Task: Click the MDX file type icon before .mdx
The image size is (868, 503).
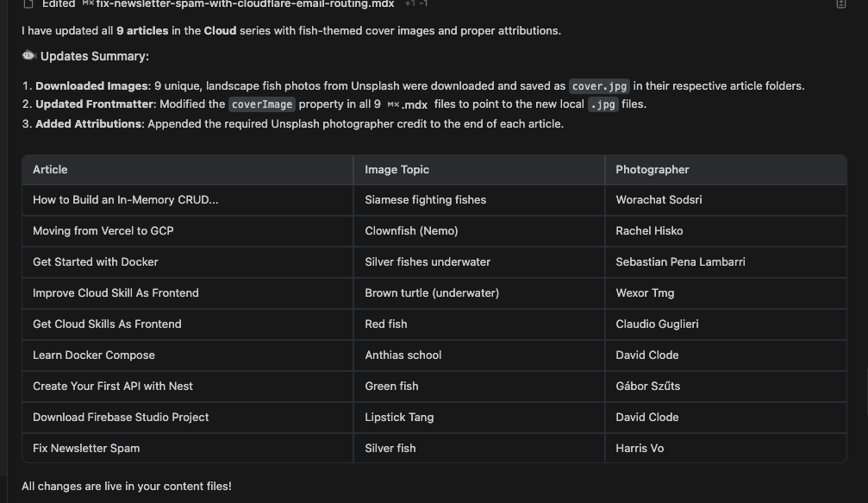Action: [x=392, y=104]
